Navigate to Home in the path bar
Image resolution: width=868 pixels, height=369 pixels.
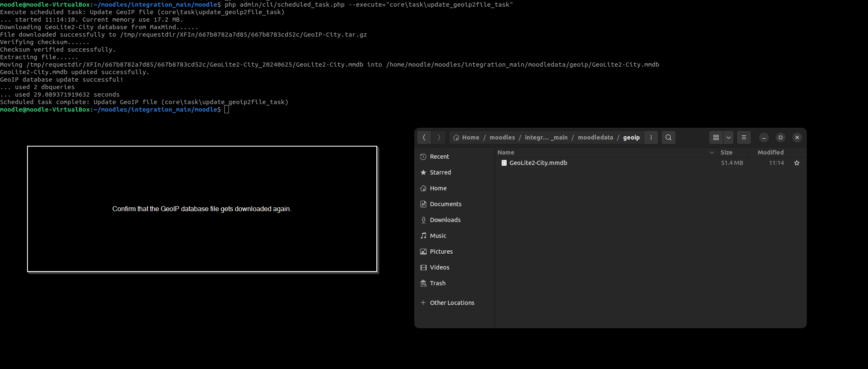coord(466,137)
